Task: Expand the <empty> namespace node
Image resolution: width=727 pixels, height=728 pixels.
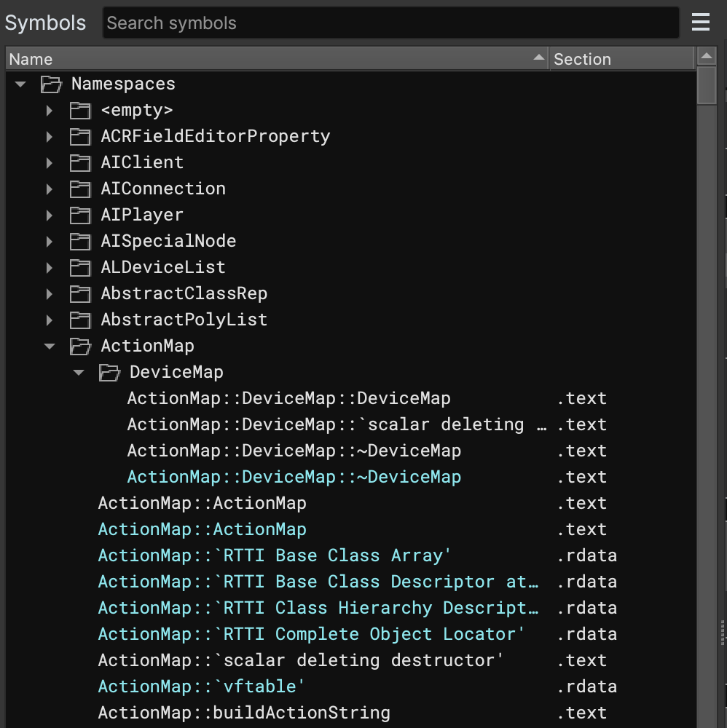Action: click(x=50, y=111)
